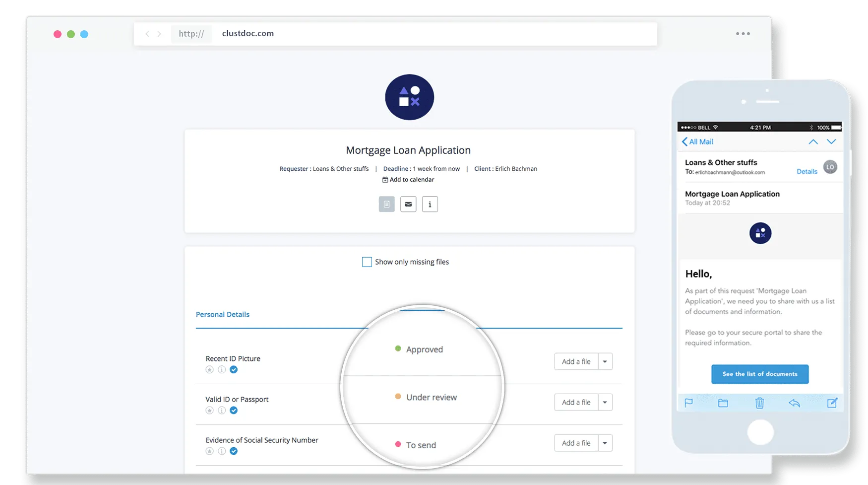This screenshot has height=485, width=868.
Task: Tap the compose icon in phone mail
Action: (832, 403)
